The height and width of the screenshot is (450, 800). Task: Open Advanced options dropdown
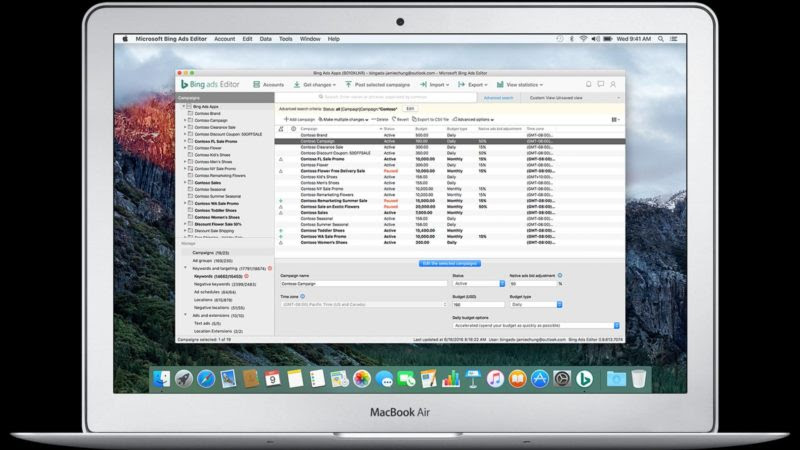[473, 119]
